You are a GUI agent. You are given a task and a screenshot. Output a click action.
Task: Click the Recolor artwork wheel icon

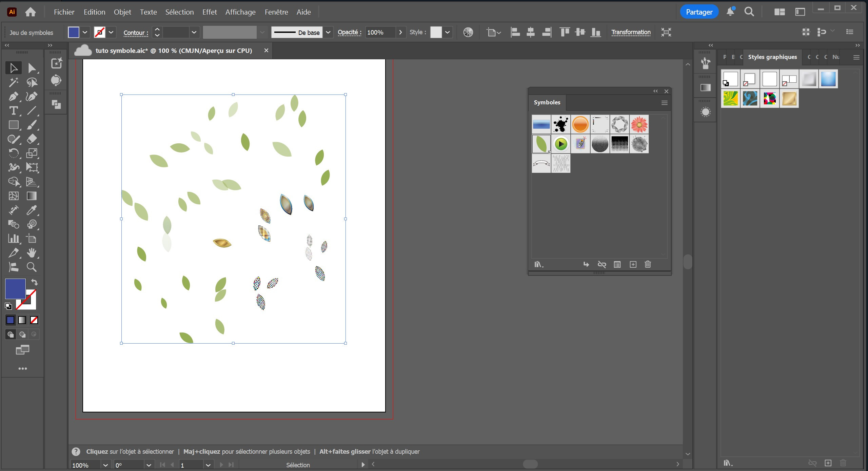coord(468,32)
